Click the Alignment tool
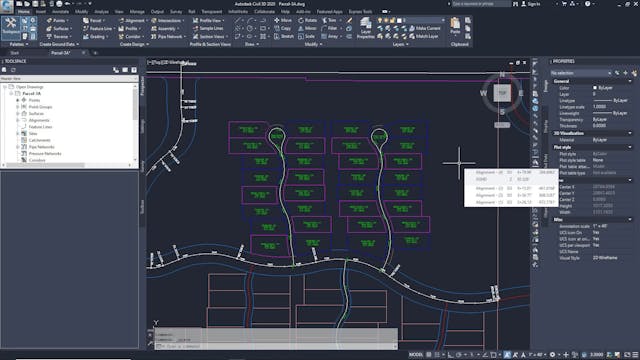Viewport: 640px width, 360px height. [132, 20]
